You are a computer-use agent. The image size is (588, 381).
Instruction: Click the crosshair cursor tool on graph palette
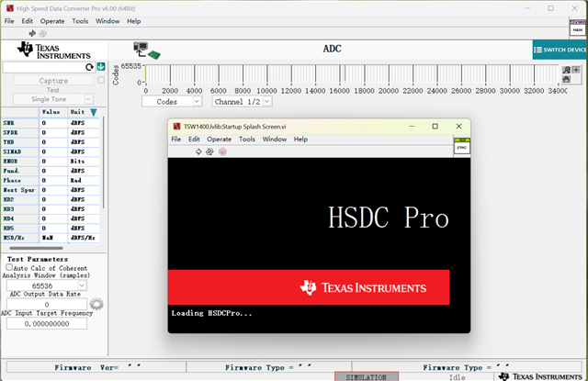(x=576, y=70)
